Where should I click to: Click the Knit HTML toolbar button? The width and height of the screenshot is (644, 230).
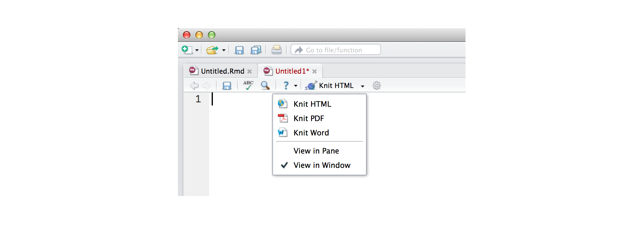330,86
